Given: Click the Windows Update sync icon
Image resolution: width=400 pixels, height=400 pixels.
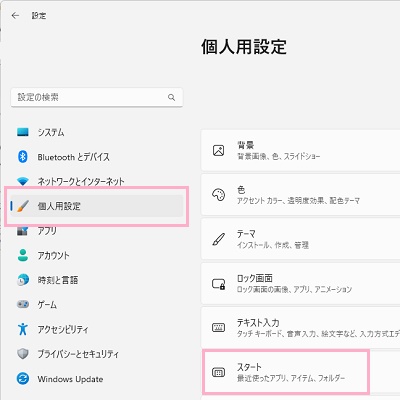Looking at the screenshot, I should point(23,379).
